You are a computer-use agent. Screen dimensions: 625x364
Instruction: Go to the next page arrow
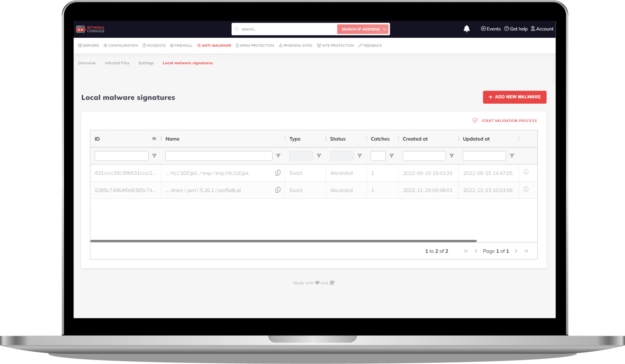(516, 251)
